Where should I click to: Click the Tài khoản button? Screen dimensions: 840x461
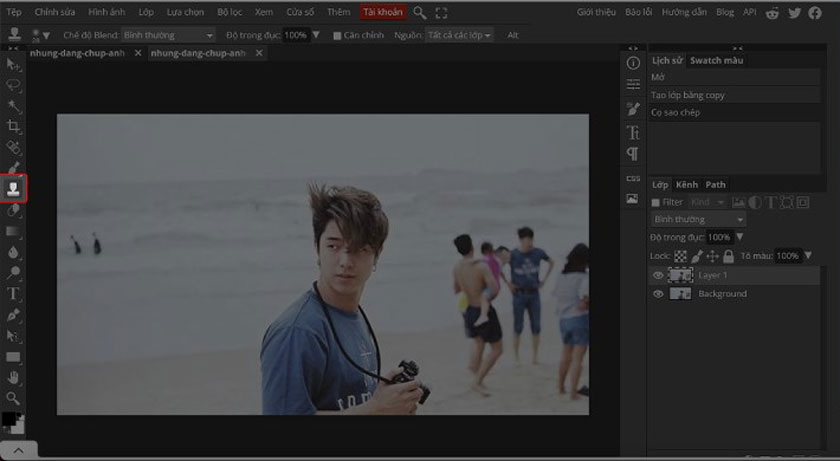tap(383, 12)
